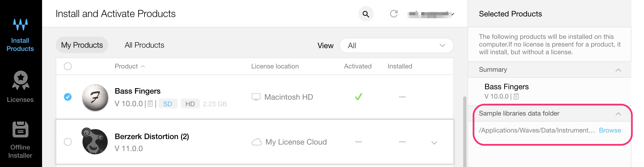Open the Licenses section ribbon icon
Viewport: 644px width, 167px height.
click(x=20, y=80)
